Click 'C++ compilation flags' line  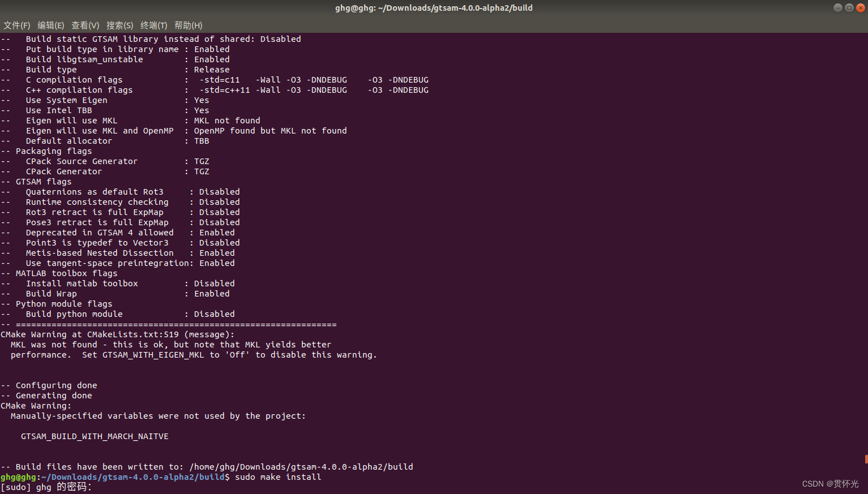(215, 90)
